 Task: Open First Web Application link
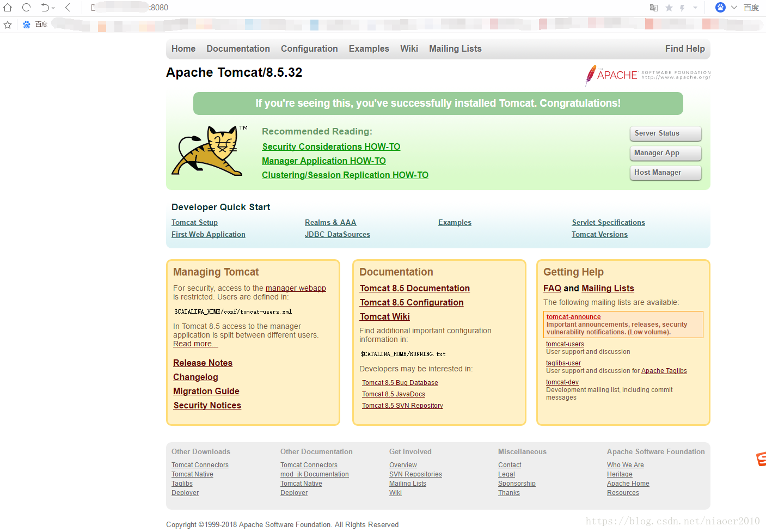(209, 234)
